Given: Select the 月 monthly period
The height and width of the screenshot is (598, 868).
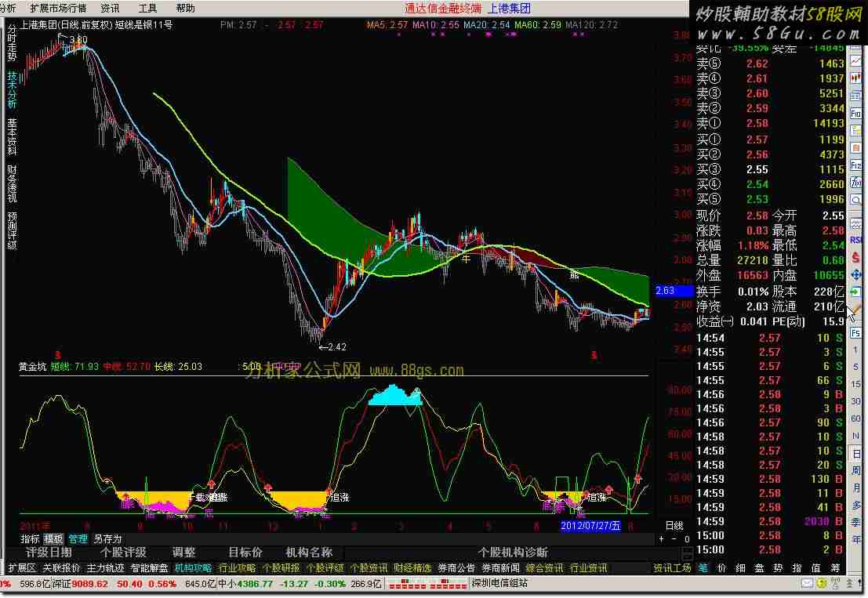Looking at the screenshot, I should (855, 488).
